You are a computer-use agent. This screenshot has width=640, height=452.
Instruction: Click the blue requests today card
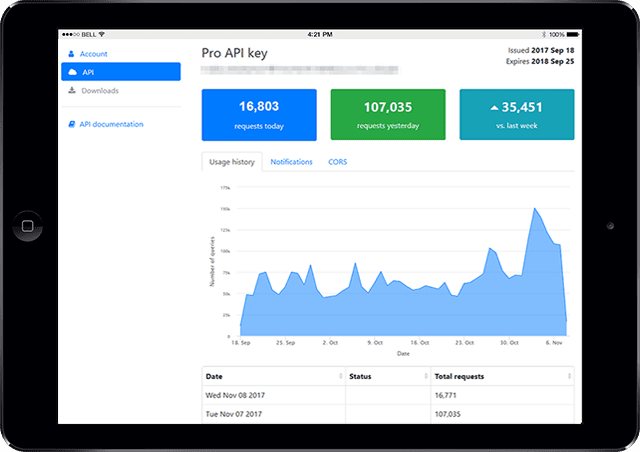pyautogui.click(x=259, y=114)
